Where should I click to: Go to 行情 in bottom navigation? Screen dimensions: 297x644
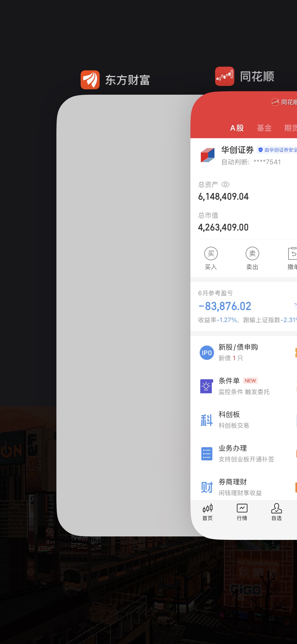tap(242, 512)
